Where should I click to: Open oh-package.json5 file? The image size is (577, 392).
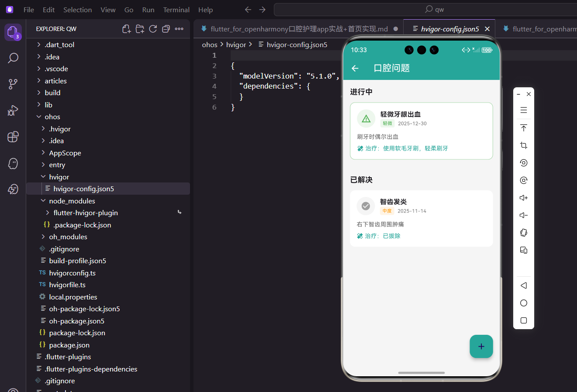coord(108,321)
